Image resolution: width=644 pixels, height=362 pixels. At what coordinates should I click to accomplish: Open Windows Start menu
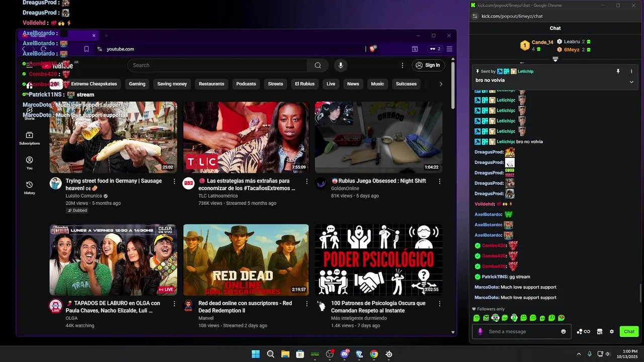coord(256,354)
